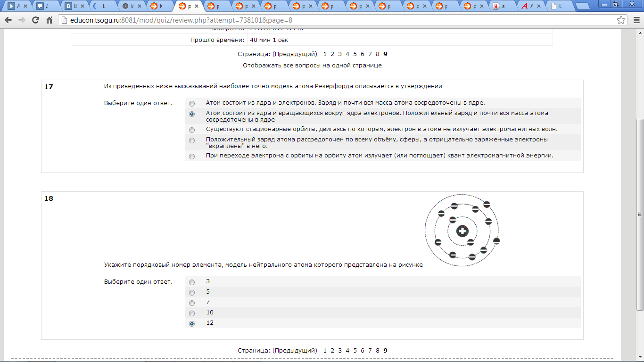644x362 pixels.
Task: Click question number 17 label
Action: 49,87
